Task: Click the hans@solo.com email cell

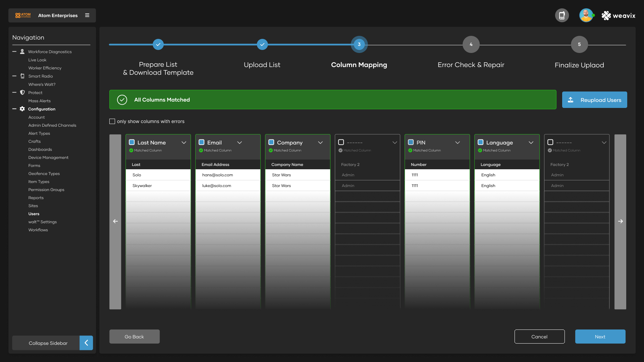Action: point(228,175)
